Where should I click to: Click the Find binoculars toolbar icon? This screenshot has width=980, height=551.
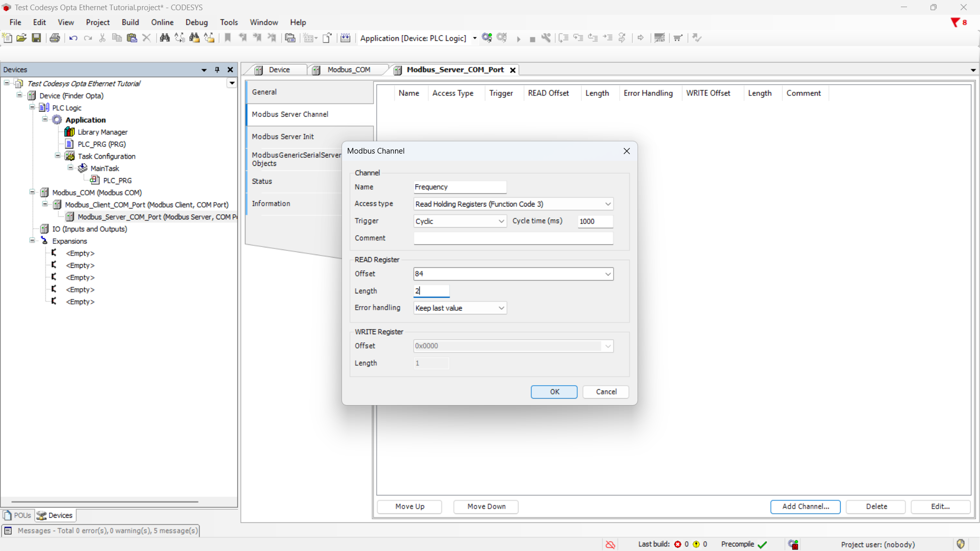pos(164,38)
